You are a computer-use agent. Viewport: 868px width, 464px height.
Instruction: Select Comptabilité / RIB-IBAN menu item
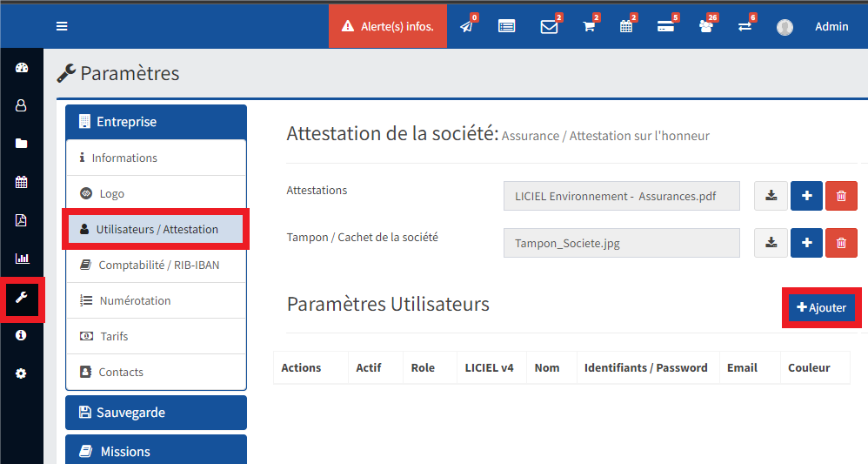pyautogui.click(x=158, y=265)
